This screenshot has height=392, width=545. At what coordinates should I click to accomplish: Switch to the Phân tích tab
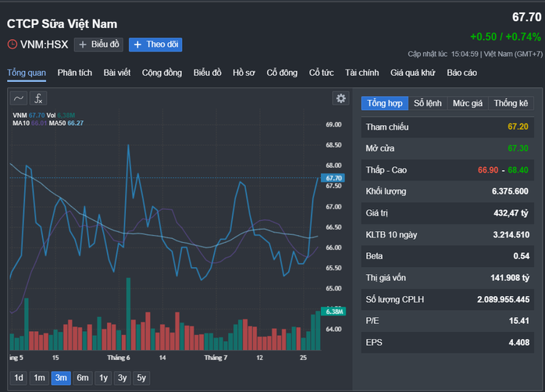click(75, 73)
